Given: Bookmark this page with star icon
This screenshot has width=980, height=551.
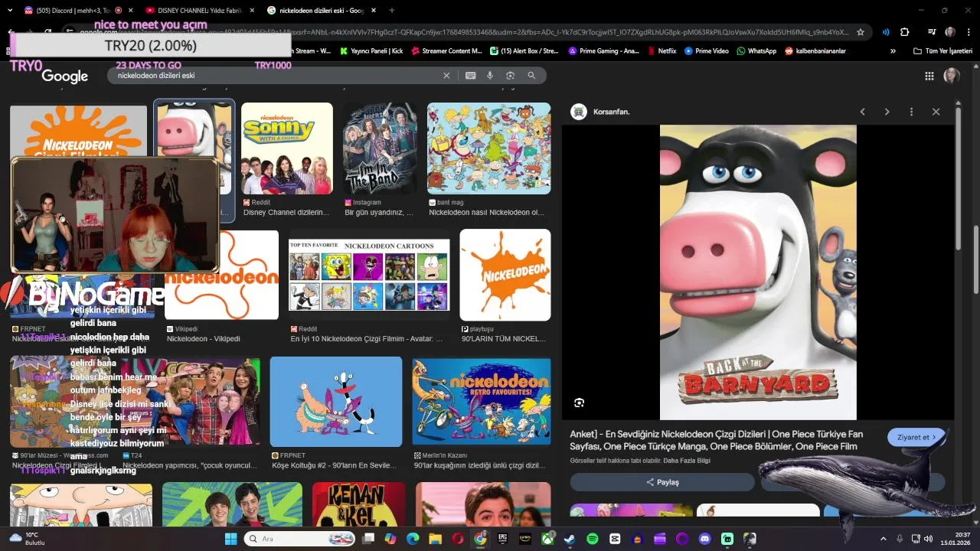Looking at the screenshot, I should 861,32.
